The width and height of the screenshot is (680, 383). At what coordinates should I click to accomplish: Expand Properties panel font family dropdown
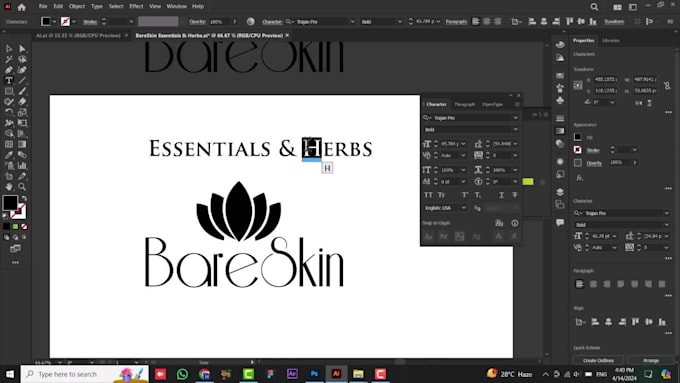pos(667,213)
